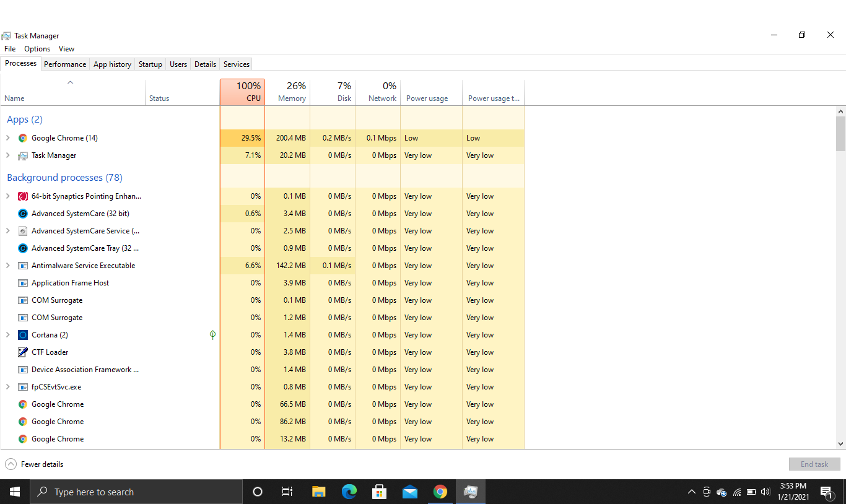
Task: Select Google Chrome process using 66.5 MB
Action: [263, 404]
